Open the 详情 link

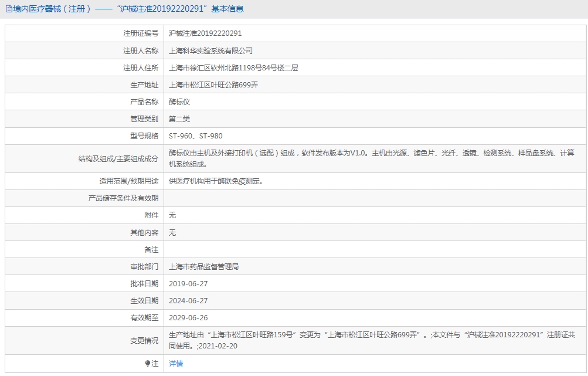coord(176,364)
